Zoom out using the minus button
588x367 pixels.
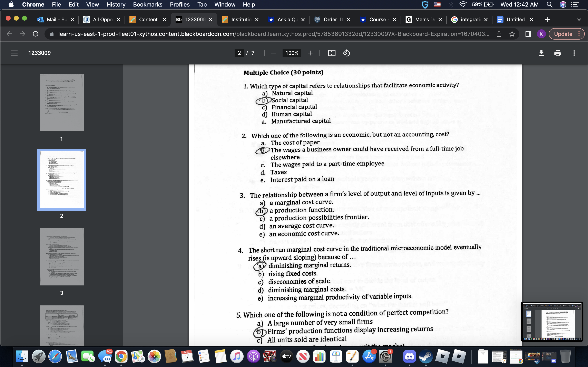tap(273, 53)
